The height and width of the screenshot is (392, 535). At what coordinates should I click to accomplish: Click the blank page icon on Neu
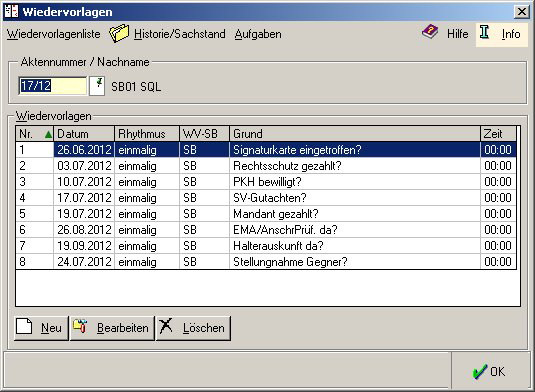coord(24,327)
